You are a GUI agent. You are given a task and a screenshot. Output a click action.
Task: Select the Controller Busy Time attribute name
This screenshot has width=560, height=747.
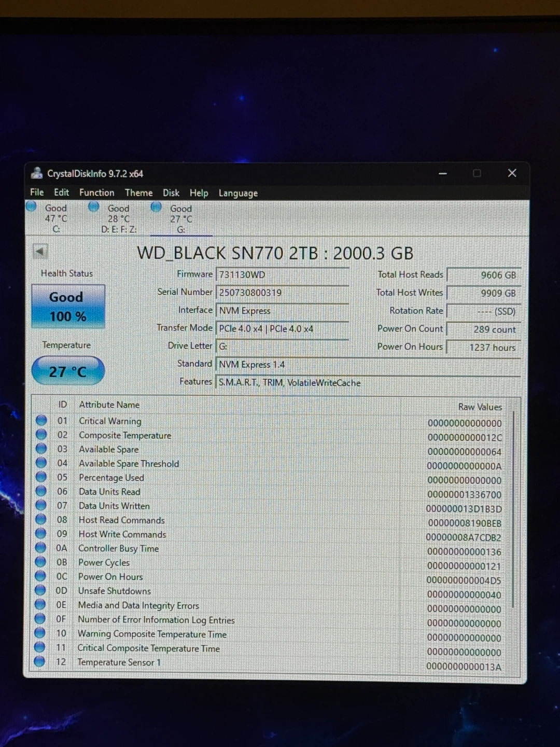pyautogui.click(x=119, y=548)
